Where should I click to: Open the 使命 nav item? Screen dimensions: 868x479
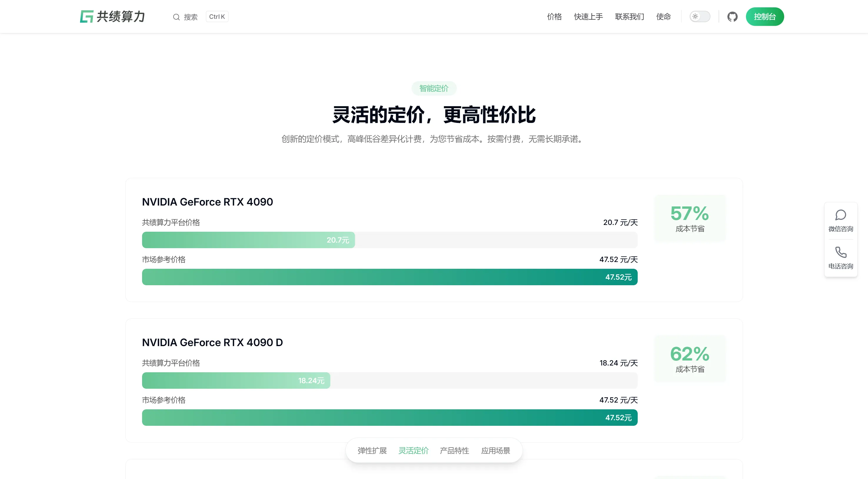(664, 16)
